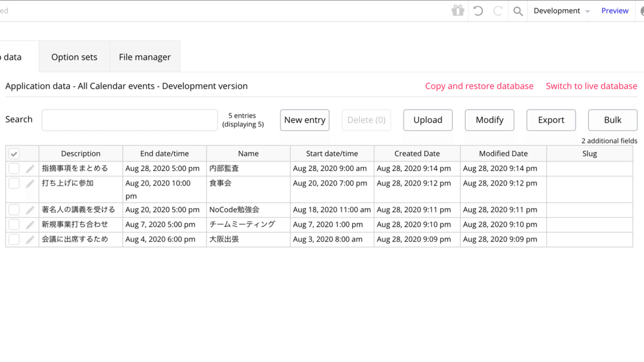Viewport: 644px width, 362px height.
Task: Open the Development version dropdown
Action: [x=561, y=11]
